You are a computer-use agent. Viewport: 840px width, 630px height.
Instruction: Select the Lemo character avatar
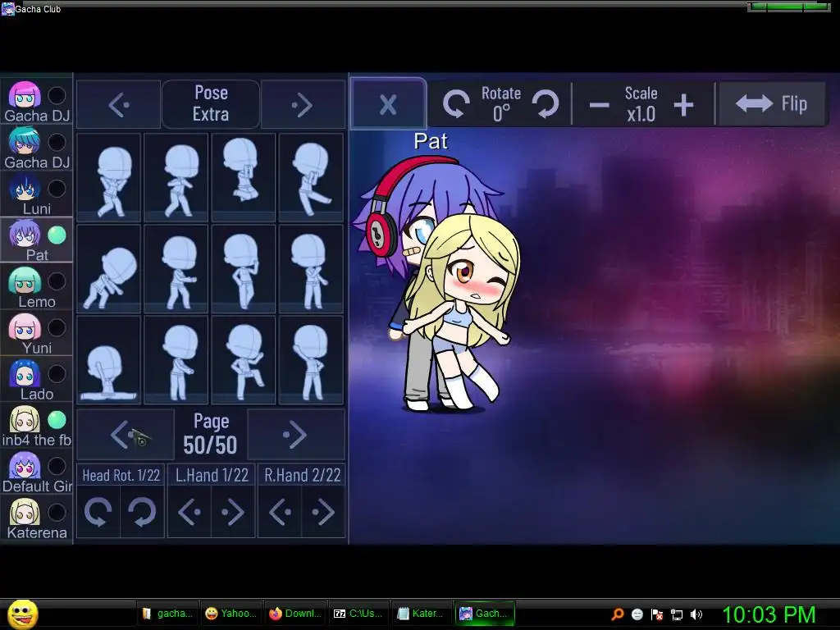coord(25,281)
